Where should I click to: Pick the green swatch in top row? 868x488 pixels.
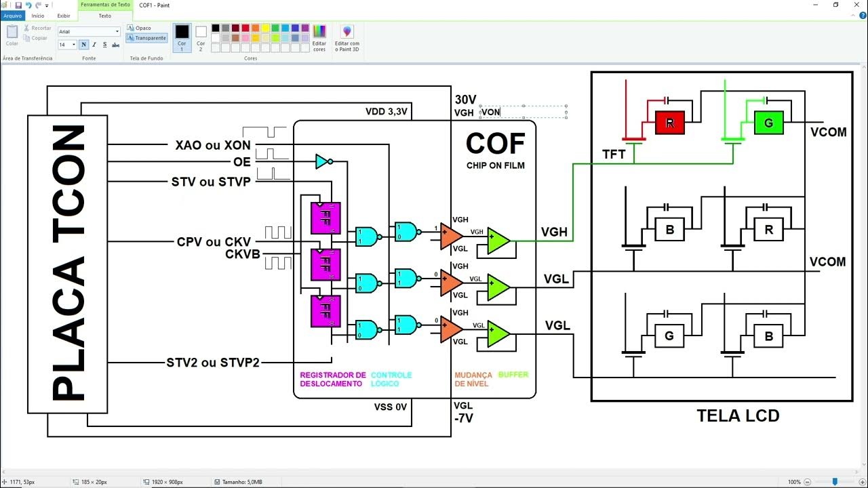coord(275,28)
